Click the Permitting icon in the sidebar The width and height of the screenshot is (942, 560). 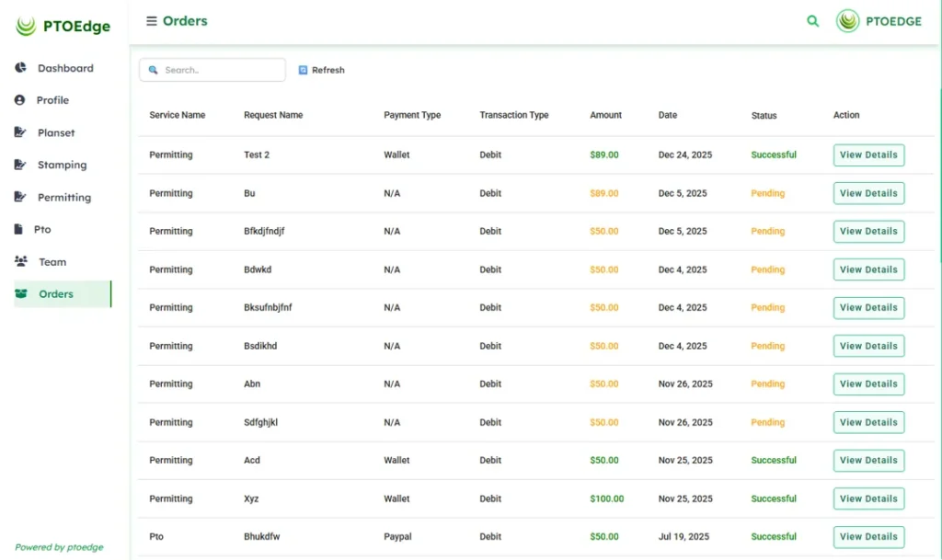pyautogui.click(x=18, y=197)
